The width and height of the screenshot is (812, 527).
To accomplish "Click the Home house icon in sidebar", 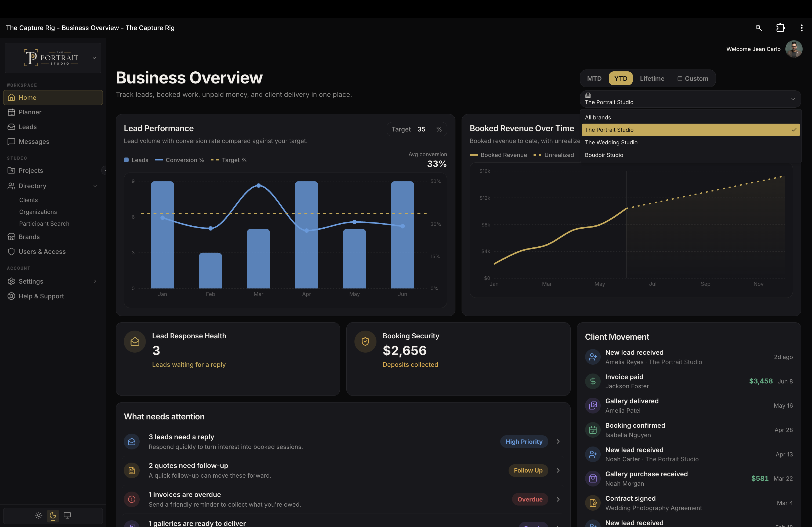I will click(11, 97).
